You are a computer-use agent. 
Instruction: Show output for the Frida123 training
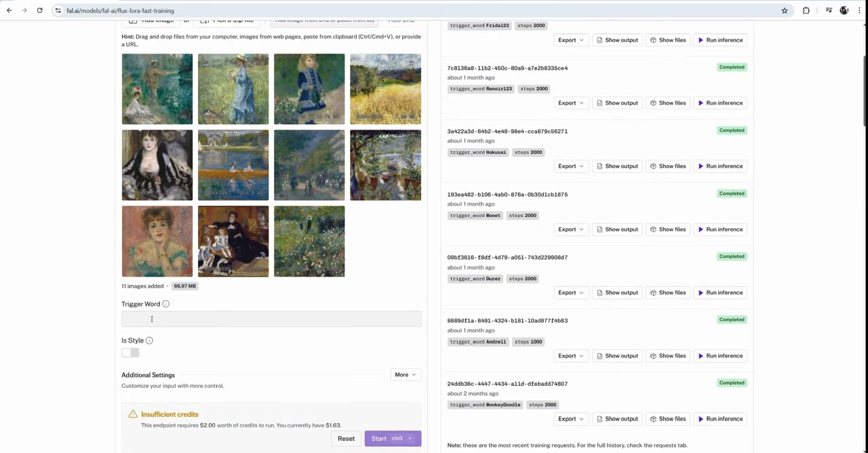617,40
